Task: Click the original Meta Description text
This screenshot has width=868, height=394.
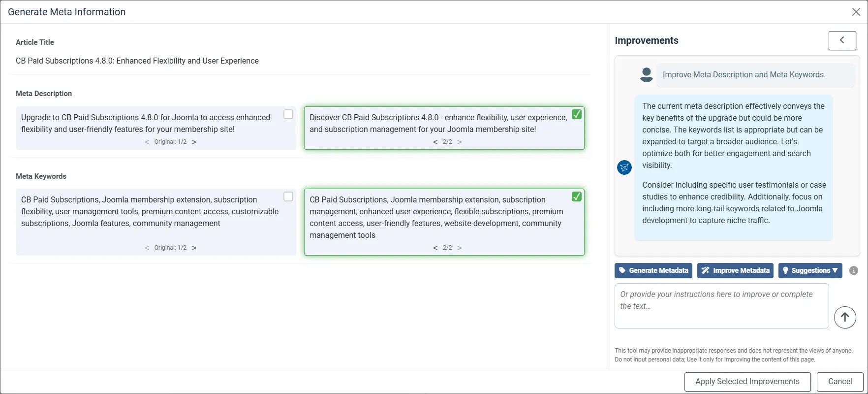Action: click(146, 123)
